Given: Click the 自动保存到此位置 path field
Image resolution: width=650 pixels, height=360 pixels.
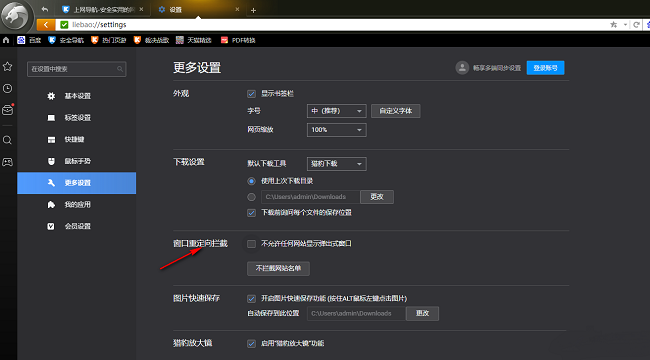Looking at the screenshot, I should [x=356, y=313].
